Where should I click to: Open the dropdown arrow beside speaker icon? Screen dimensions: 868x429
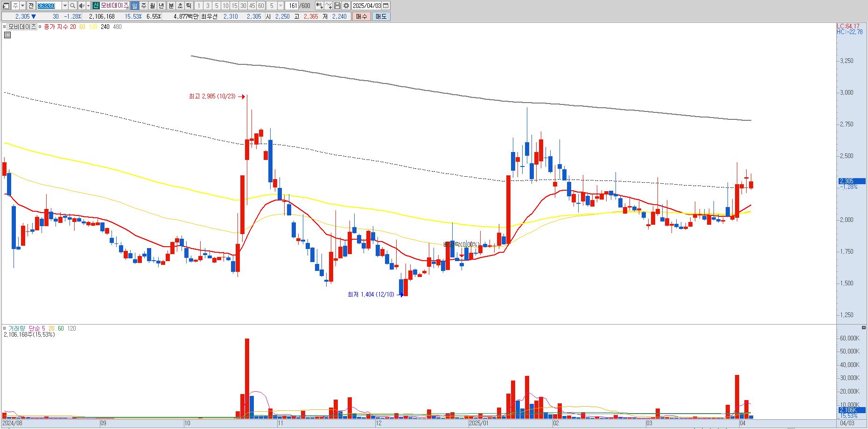pyautogui.click(x=88, y=6)
